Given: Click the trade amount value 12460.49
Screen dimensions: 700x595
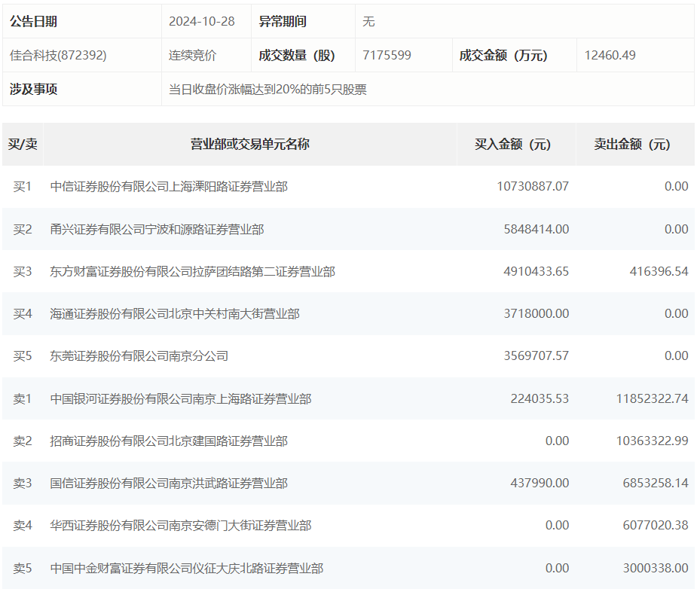Looking at the screenshot, I should [610, 55].
